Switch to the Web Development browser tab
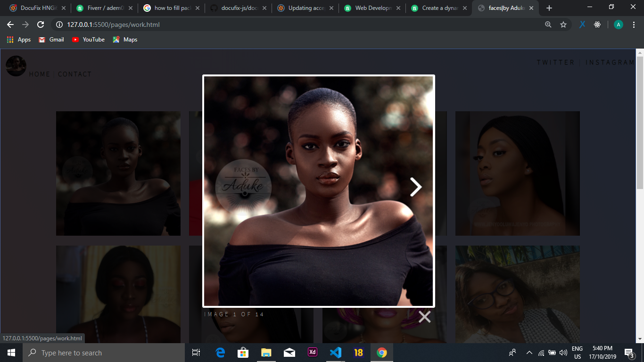This screenshot has width=644, height=362. (372, 8)
